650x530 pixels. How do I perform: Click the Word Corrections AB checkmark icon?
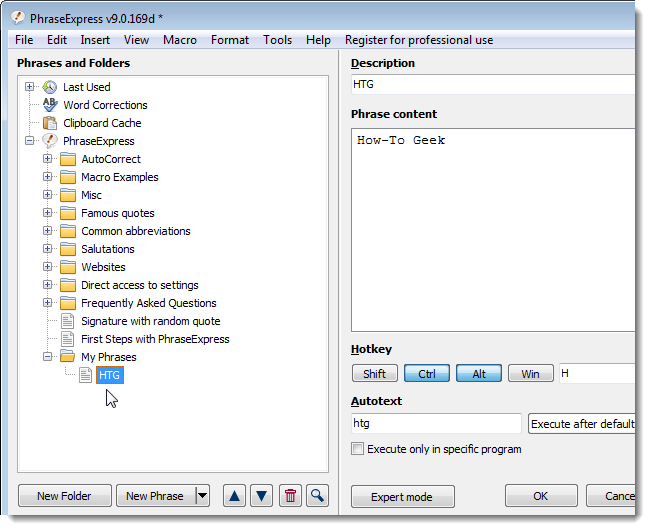pos(50,105)
